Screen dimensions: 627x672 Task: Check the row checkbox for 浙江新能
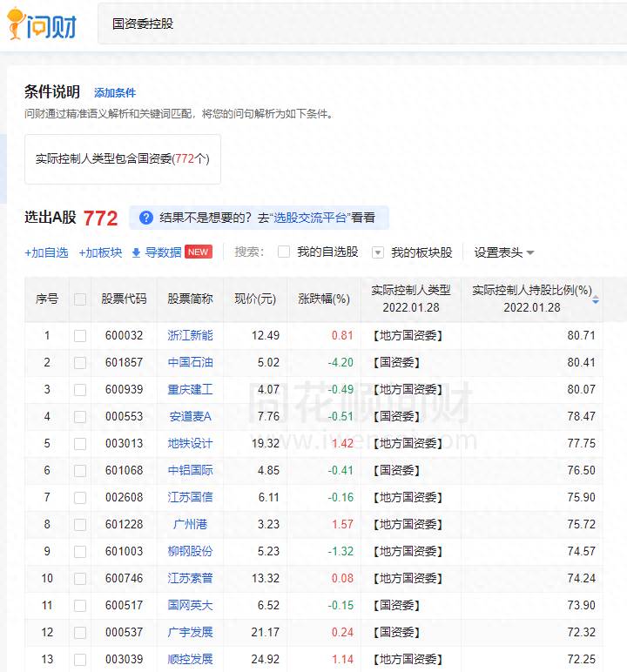click(80, 336)
